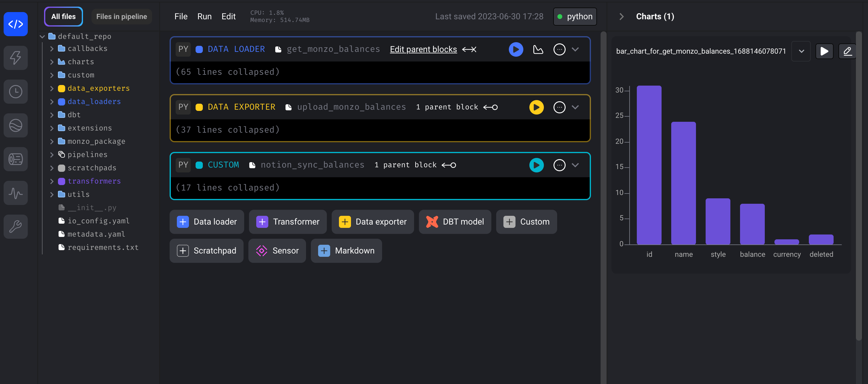The image size is (868, 384).
Task: Run the notion_sync_balances custom block
Action: 536,165
